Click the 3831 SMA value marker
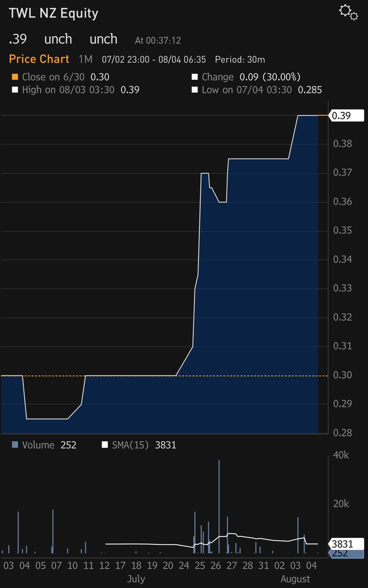368x588 pixels. [346, 544]
